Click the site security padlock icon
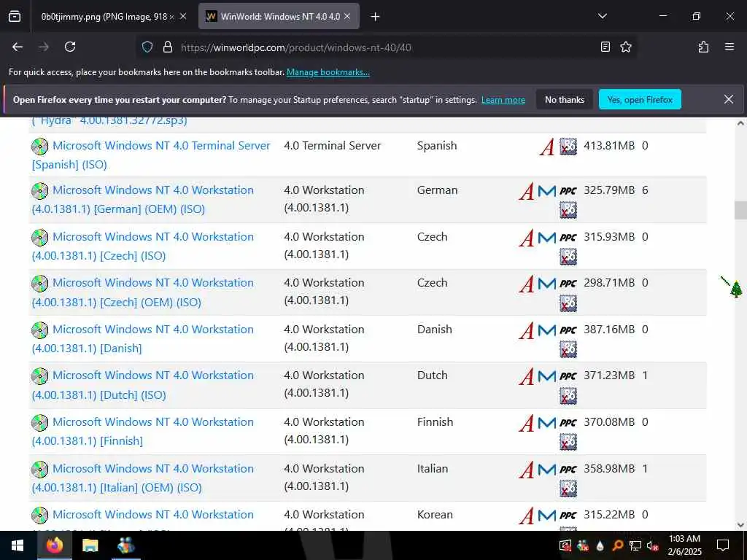Viewport: 747px width, 560px height. pyautogui.click(x=167, y=47)
